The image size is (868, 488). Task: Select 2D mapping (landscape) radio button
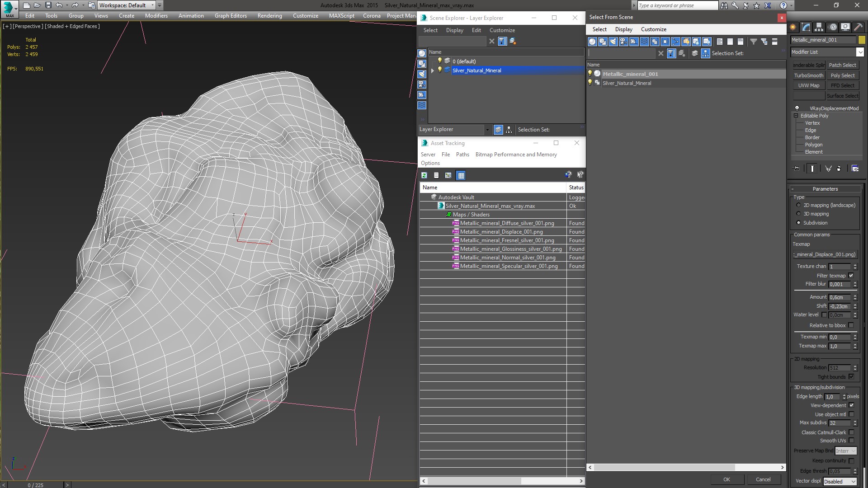[798, 205]
